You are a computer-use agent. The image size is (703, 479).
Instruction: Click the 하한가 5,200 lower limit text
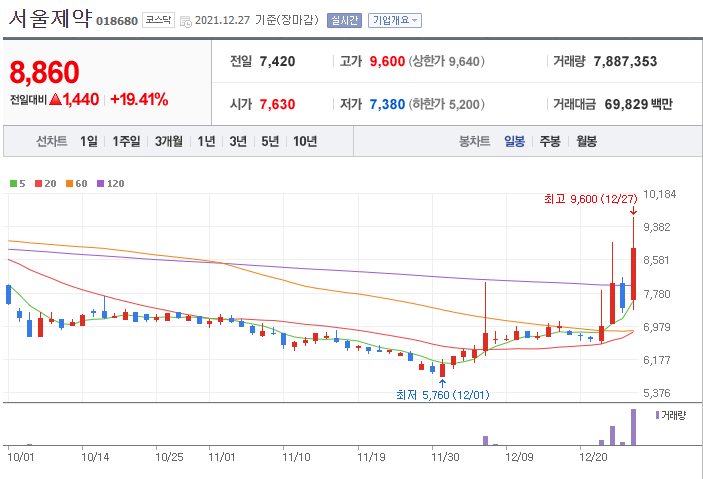point(446,104)
